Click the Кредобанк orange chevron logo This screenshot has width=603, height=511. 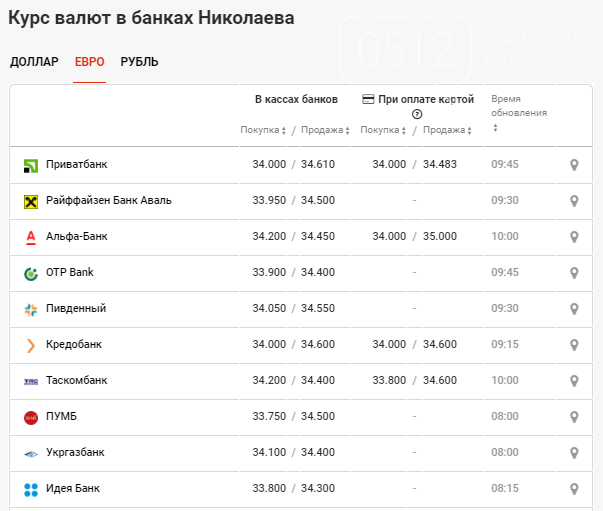point(30,345)
